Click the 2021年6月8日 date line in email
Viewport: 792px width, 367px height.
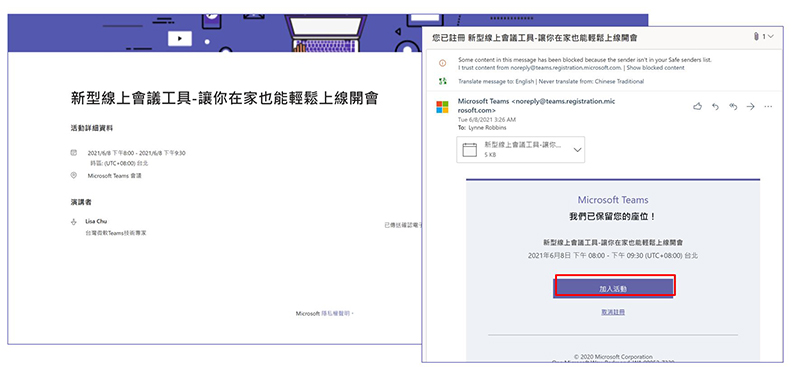point(613,255)
